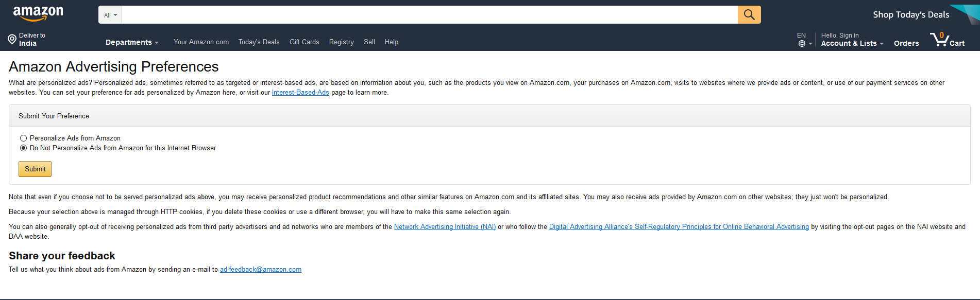Open Network Advertising Initiative (NAI) link
This screenshot has height=300, width=980.
coord(445,227)
